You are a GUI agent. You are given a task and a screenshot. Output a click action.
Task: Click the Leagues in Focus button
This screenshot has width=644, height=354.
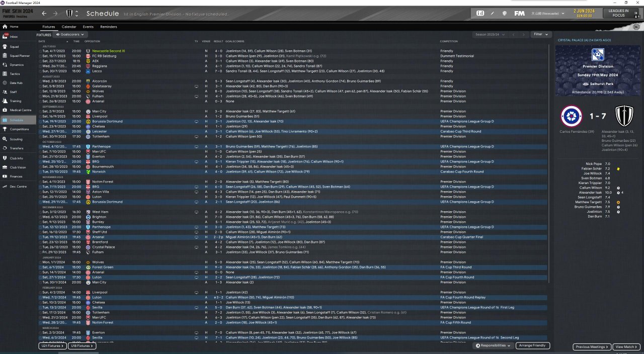pos(618,13)
